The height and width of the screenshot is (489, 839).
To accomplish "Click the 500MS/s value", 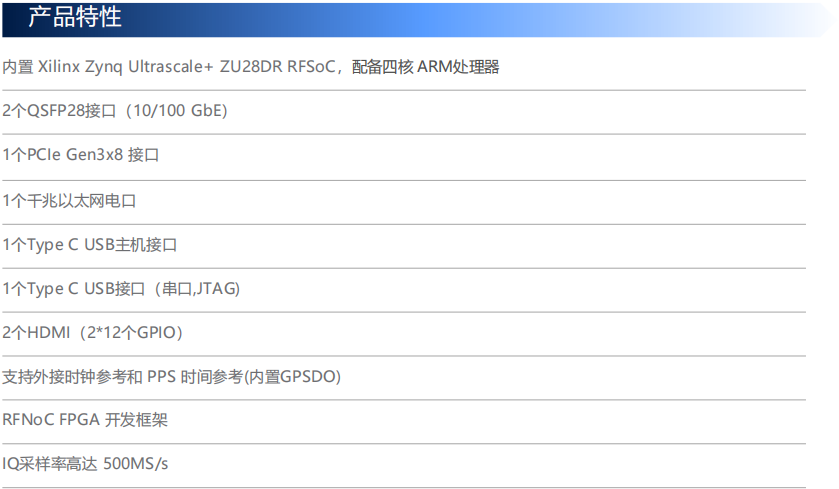I will tap(135, 463).
